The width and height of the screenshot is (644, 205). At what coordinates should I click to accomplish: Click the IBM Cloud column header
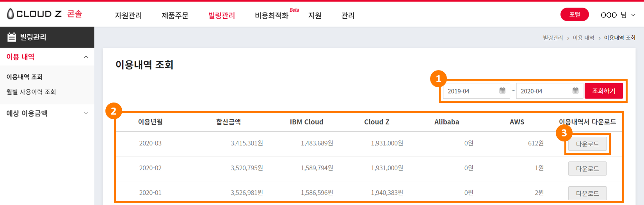pos(306,122)
